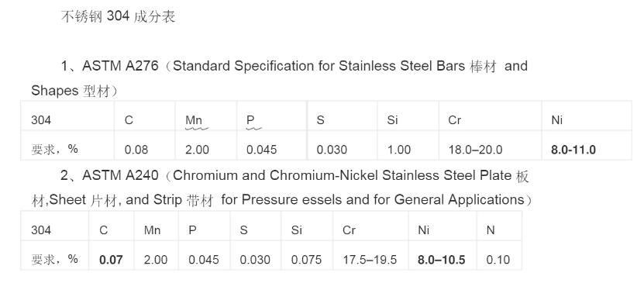Screen dimensions: 644x290
Task: Click the document title 不锈钢 304 成分表
Action: point(119,16)
